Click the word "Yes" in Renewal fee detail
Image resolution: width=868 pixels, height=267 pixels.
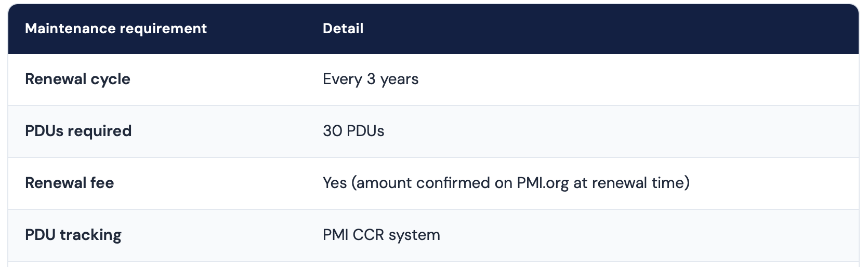(x=335, y=183)
